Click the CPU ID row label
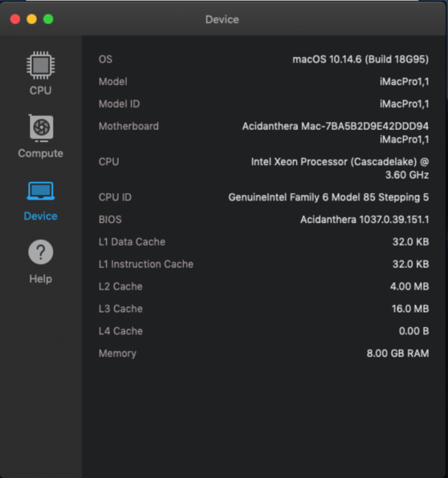Image resolution: width=448 pixels, height=478 pixels. tap(115, 197)
